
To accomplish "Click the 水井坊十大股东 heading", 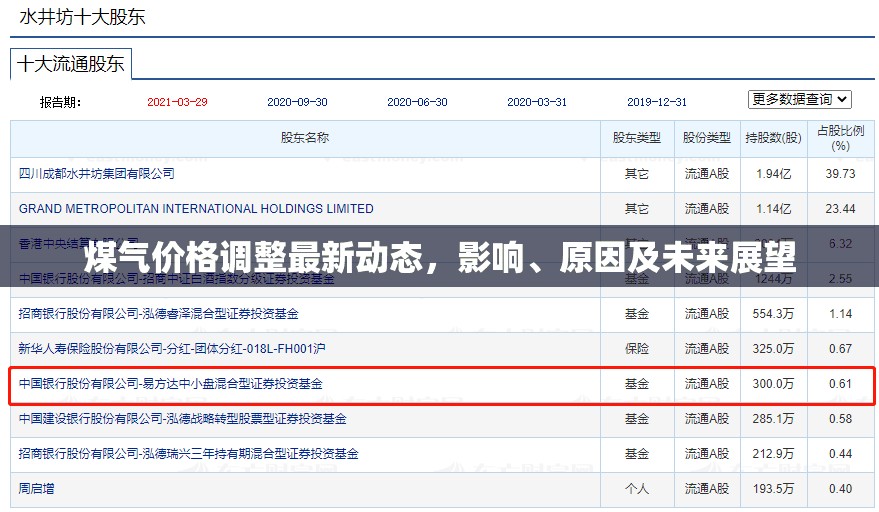I will [82, 17].
